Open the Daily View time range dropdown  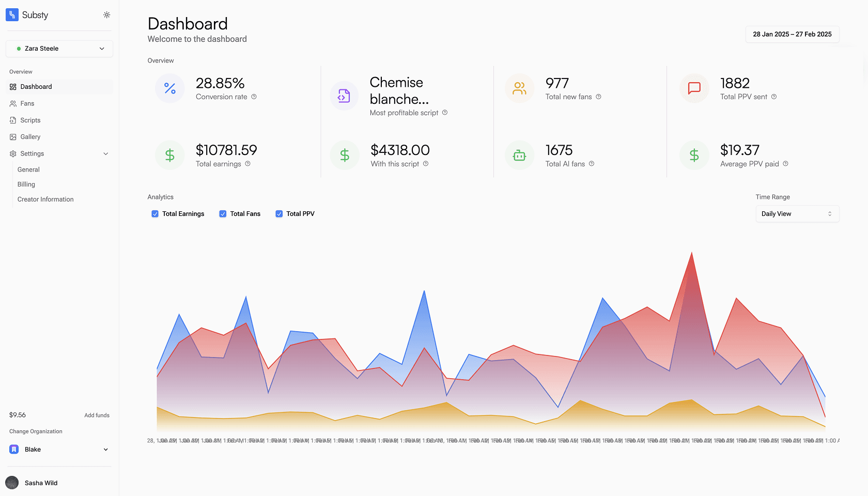coord(797,214)
